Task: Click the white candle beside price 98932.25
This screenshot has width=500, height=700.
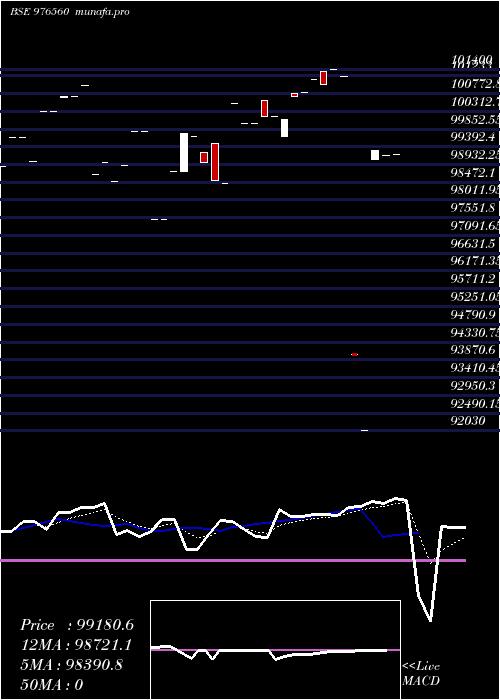Action: coord(375,155)
